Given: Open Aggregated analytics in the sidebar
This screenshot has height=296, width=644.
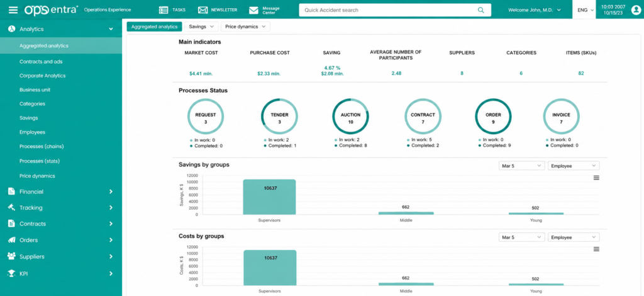Looking at the screenshot, I should 61,45.
